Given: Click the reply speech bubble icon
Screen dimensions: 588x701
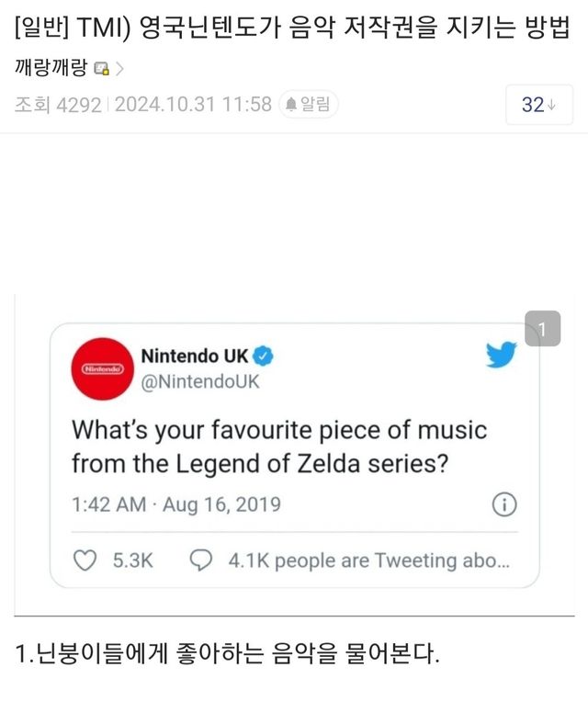Looking at the screenshot, I should [200, 560].
